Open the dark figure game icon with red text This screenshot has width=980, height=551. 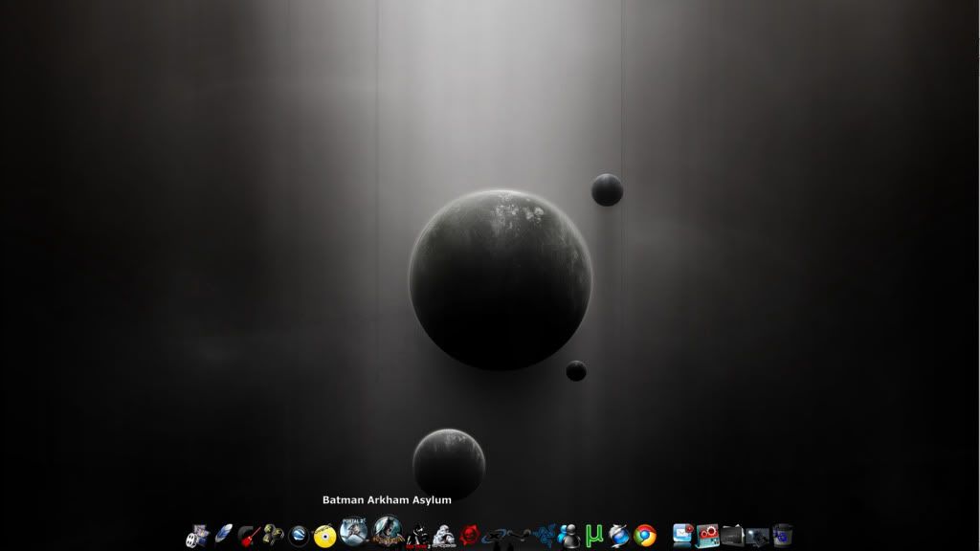tap(418, 538)
